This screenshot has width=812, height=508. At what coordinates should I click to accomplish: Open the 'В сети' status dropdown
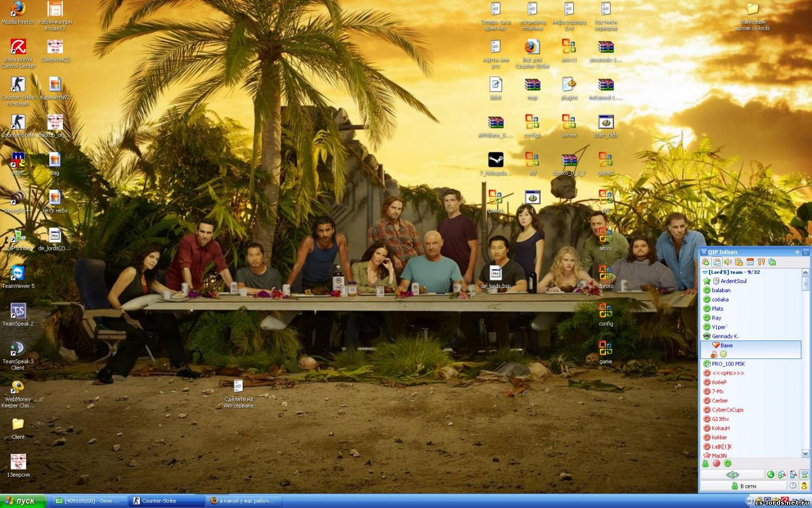743,486
